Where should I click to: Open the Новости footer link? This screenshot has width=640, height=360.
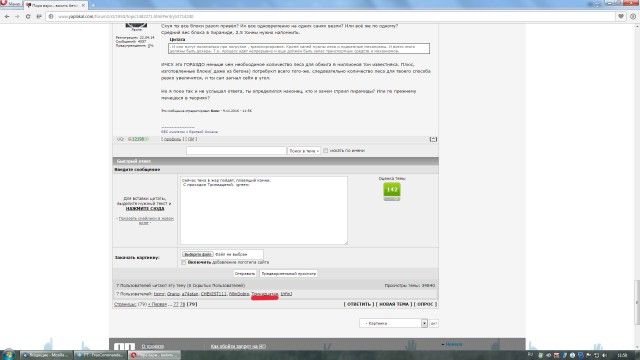tap(453, 344)
